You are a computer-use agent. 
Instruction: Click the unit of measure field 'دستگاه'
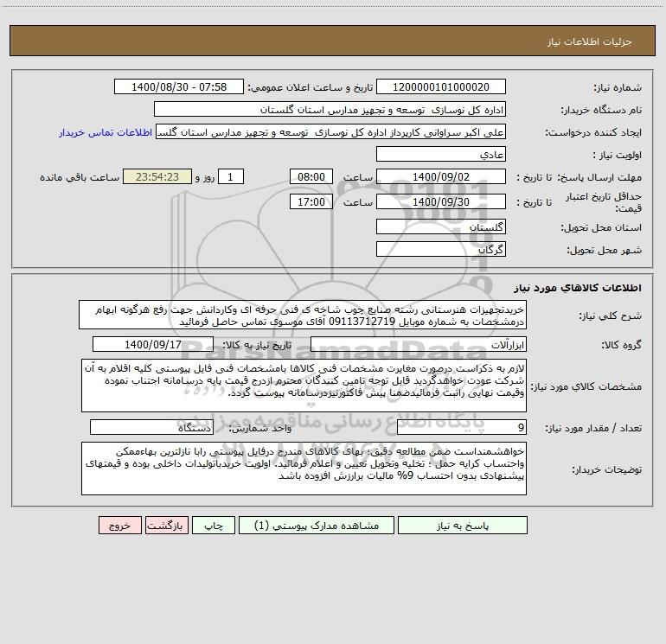[x=151, y=427]
